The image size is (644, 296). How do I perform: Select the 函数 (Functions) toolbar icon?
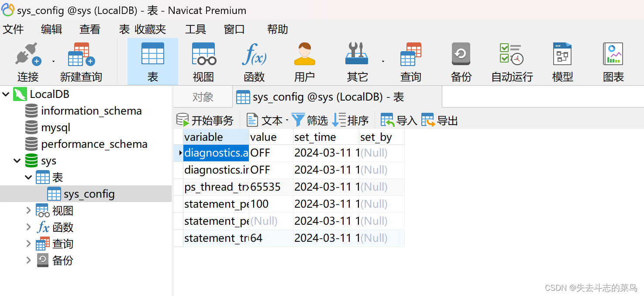click(254, 61)
